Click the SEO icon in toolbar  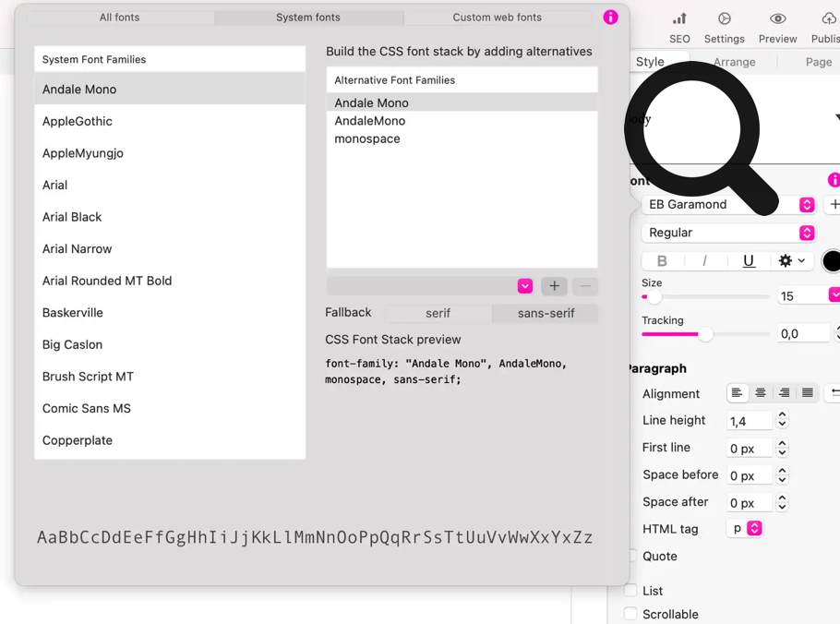pos(679,19)
